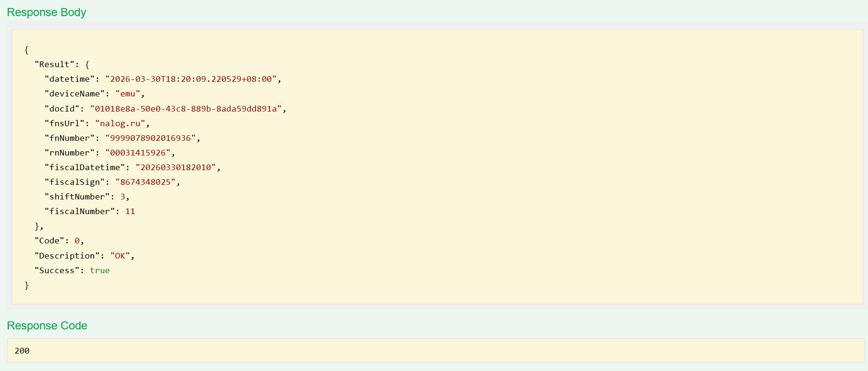Click the 200 response code value
The height and width of the screenshot is (371, 868).
click(x=22, y=351)
